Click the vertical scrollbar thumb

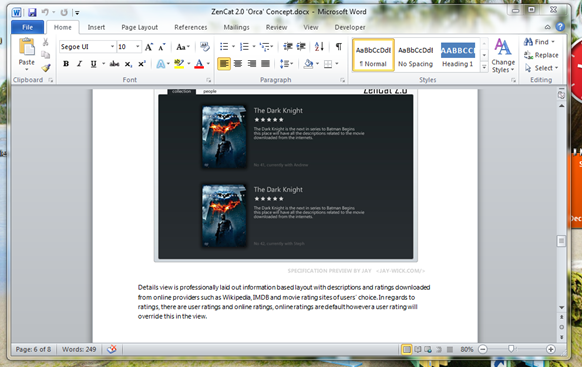point(561,241)
